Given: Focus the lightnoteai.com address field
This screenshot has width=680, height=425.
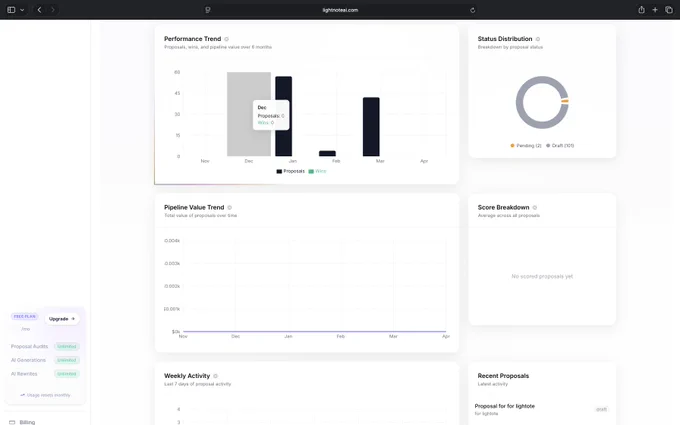Looking at the screenshot, I should point(340,10).
